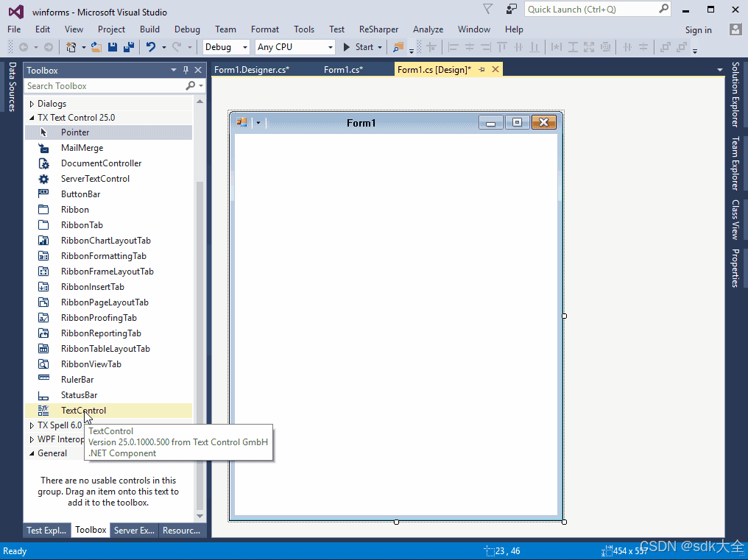Expand the TX Spell 6.0 group
The width and height of the screenshot is (748, 560).
pyautogui.click(x=31, y=425)
